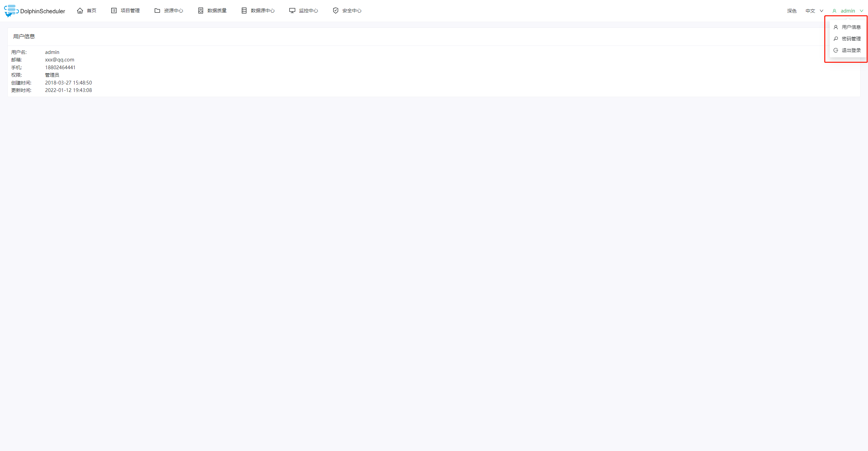This screenshot has height=451, width=868.
Task: Open the 数据源中心 menu item
Action: [x=258, y=11]
